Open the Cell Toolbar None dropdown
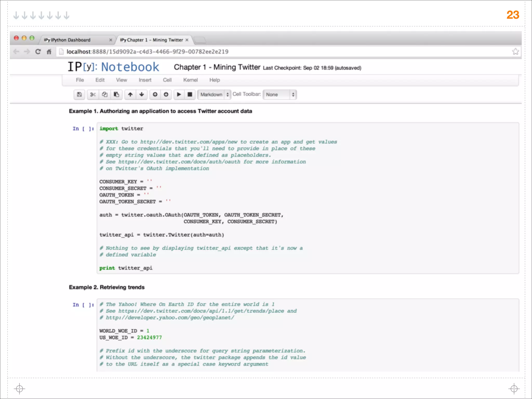This screenshot has width=532, height=399. click(x=280, y=95)
